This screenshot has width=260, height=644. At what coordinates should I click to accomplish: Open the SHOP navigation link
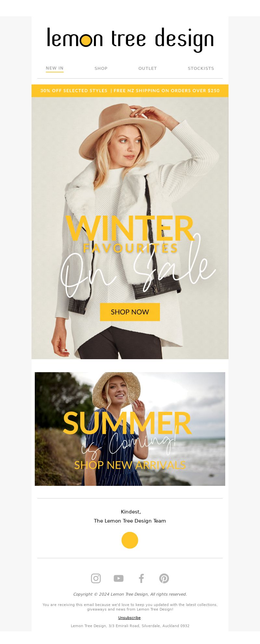point(101,69)
